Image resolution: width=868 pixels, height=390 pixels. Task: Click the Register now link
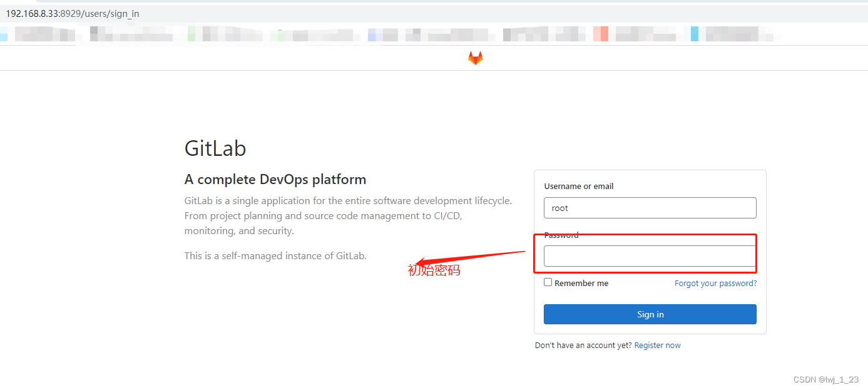657,345
